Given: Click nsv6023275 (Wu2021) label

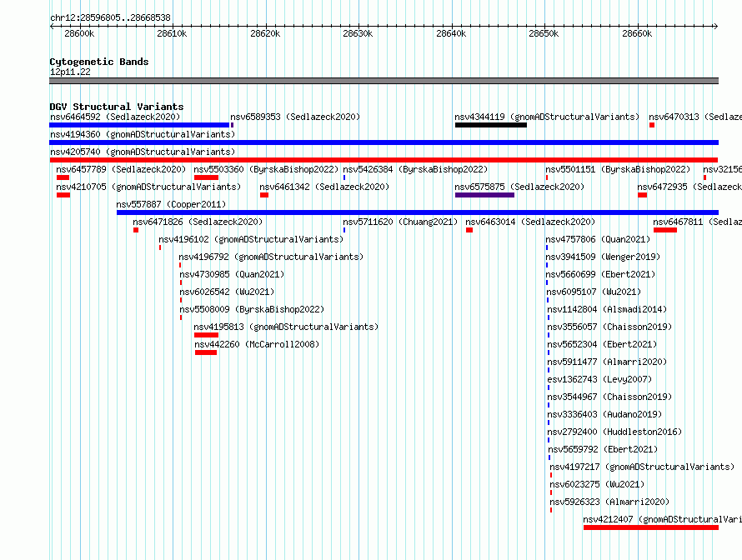Looking at the screenshot, I should point(597,484).
